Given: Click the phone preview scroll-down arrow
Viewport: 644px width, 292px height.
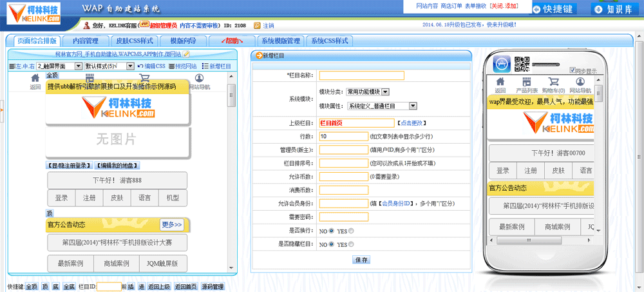Looking at the screenshot, I should [598, 230].
